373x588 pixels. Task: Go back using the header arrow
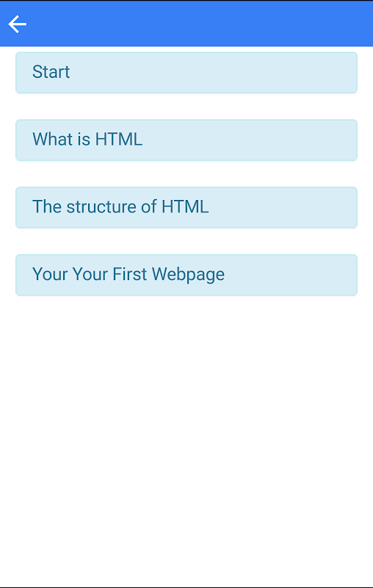click(17, 24)
